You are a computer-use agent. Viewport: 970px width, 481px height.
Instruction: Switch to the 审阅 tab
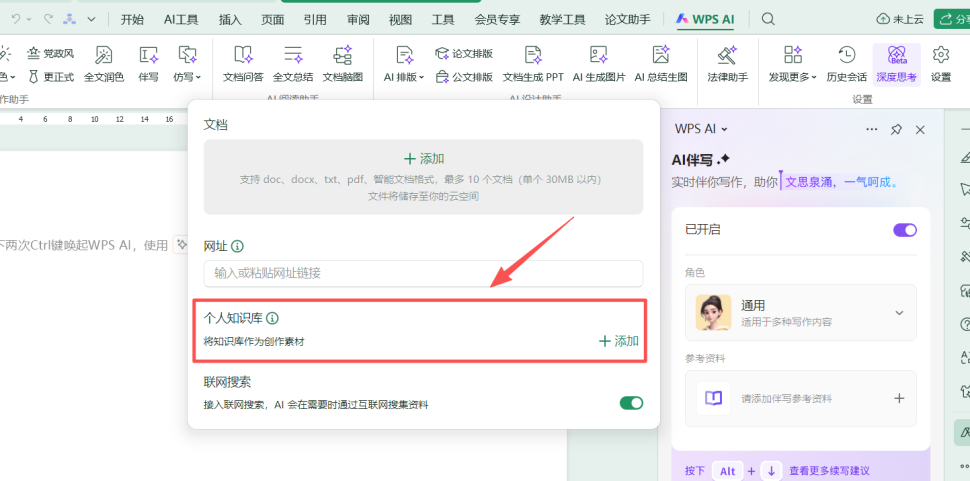358,19
